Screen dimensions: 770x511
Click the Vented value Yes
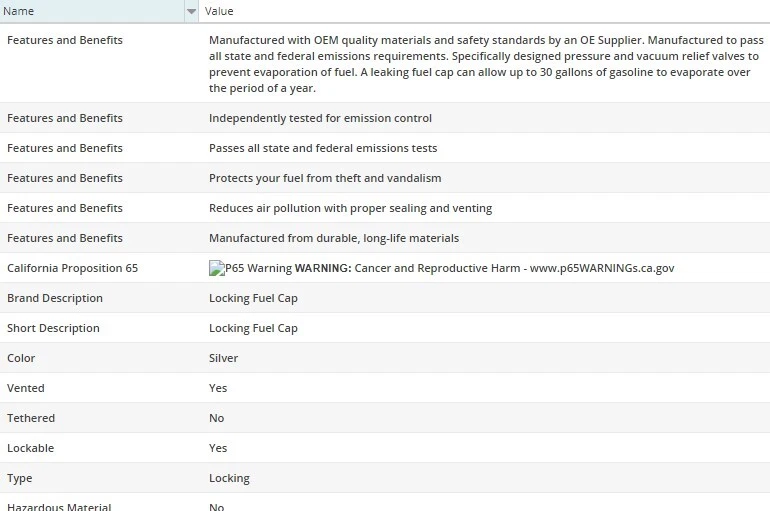[218, 388]
